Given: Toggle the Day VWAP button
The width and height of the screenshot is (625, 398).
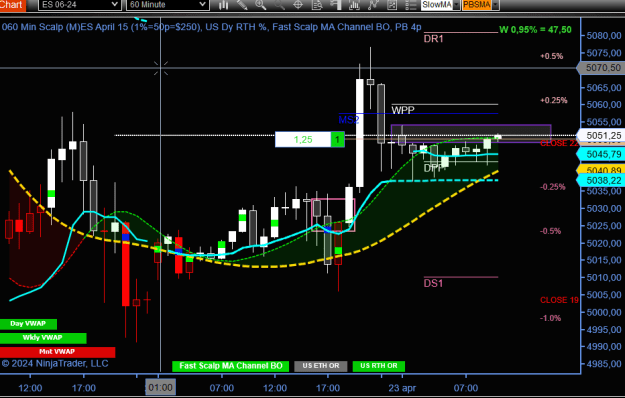Looking at the screenshot, I should pos(28,323).
